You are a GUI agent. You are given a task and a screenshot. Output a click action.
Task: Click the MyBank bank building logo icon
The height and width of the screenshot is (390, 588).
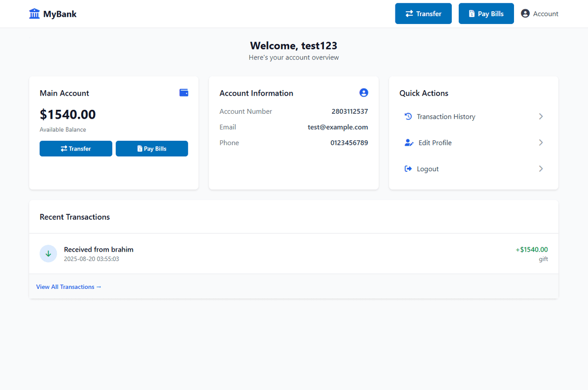34,13
